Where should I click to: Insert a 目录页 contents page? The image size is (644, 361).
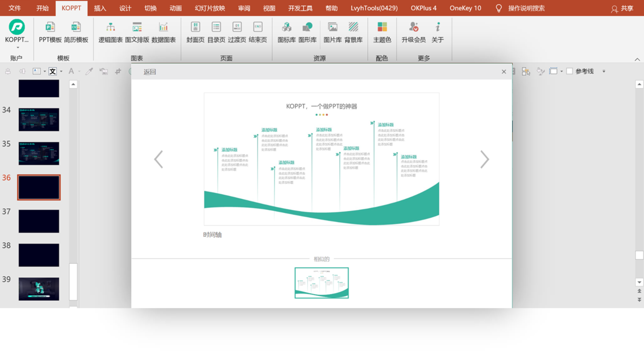[216, 32]
